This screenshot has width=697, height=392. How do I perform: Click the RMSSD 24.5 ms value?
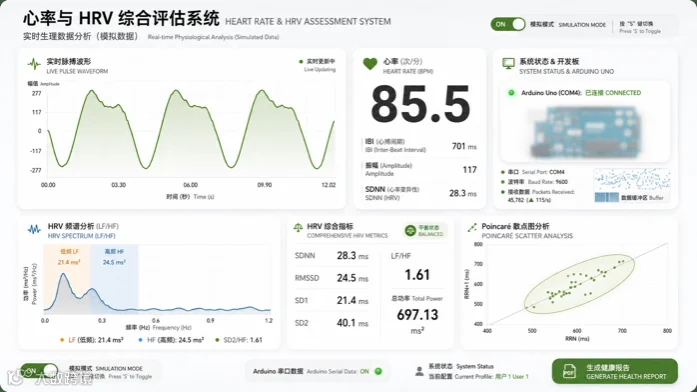tap(353, 278)
